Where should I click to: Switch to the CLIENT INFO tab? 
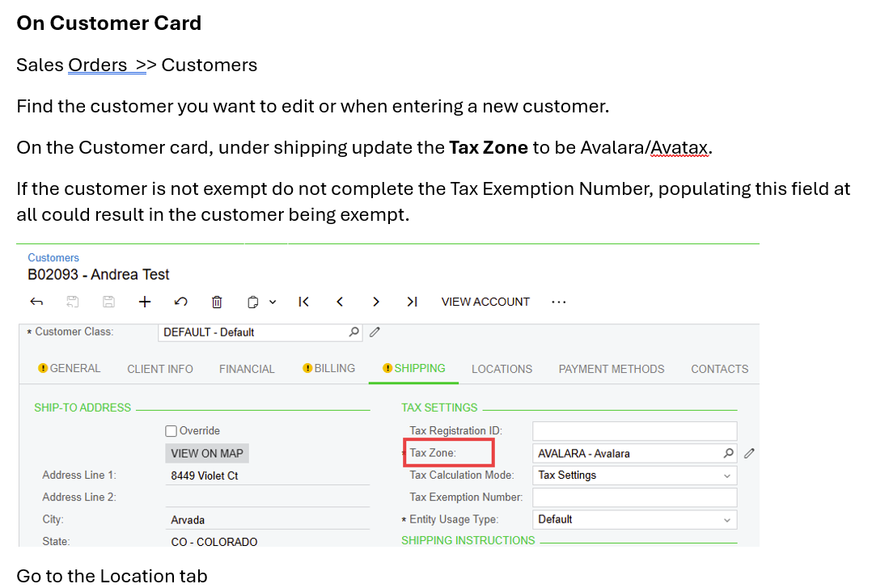click(160, 369)
